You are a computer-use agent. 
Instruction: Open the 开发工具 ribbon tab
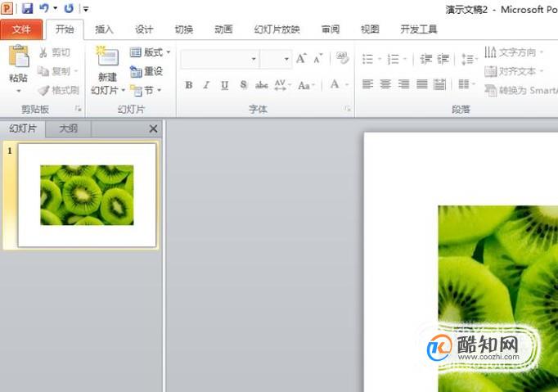pyautogui.click(x=419, y=29)
